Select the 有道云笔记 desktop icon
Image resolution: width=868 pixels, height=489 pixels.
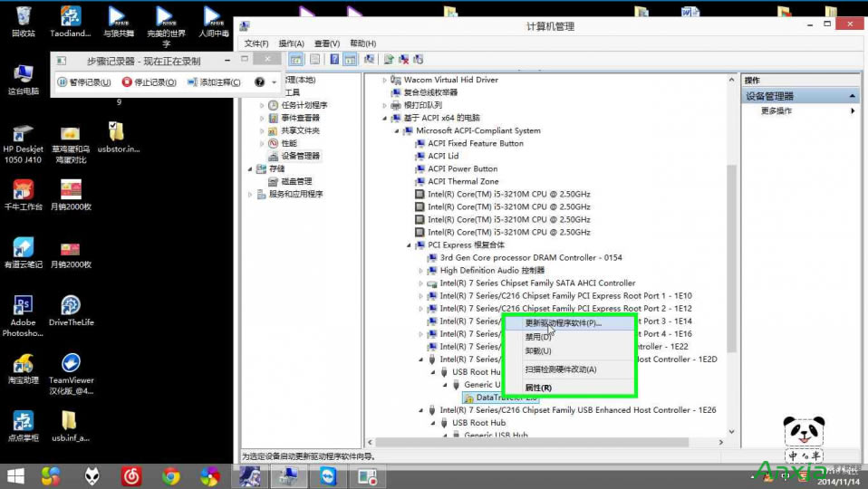[24, 253]
